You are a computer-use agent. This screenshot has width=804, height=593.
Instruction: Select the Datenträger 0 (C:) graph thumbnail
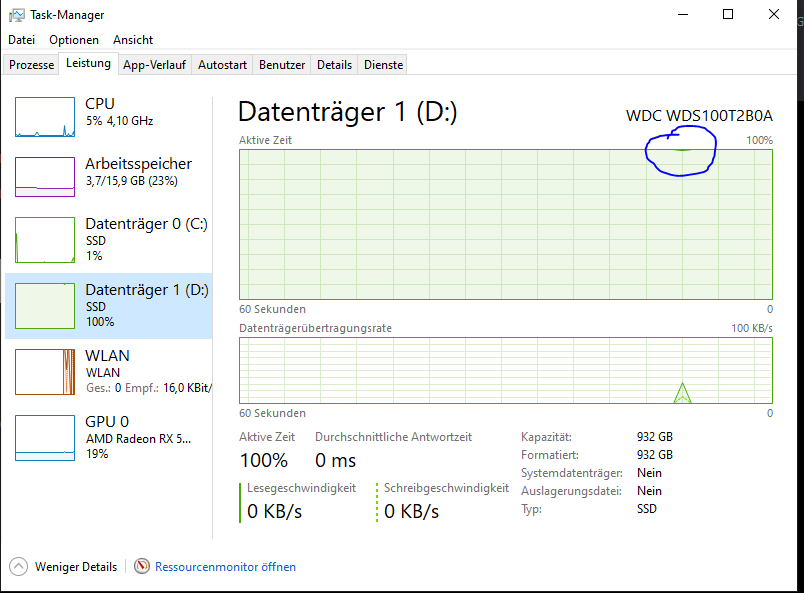click(x=45, y=240)
